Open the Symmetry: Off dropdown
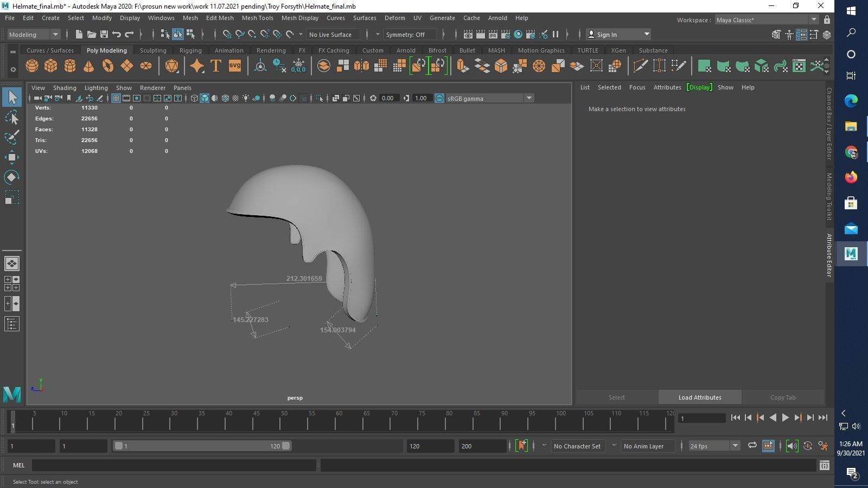The height and width of the screenshot is (488, 868). coord(410,34)
